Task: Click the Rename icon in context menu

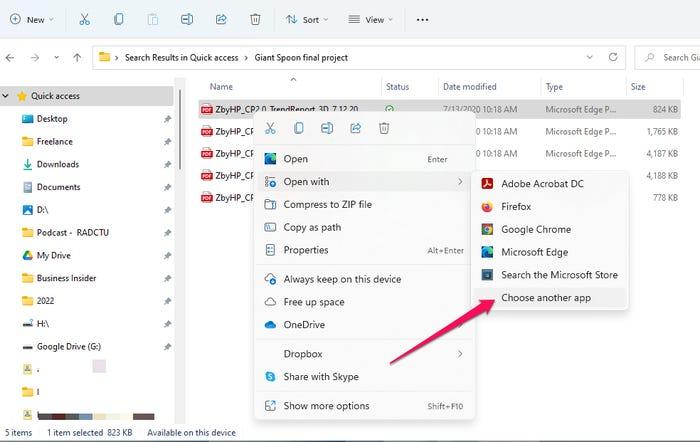Action: (327, 128)
